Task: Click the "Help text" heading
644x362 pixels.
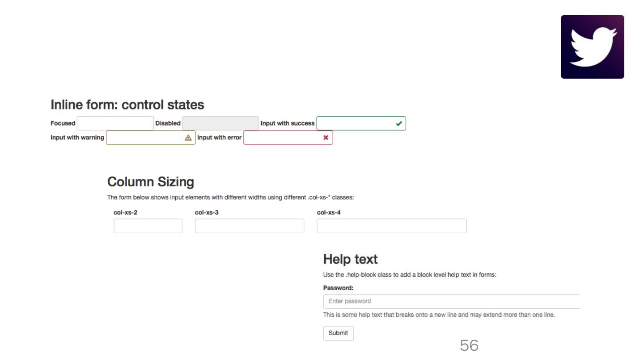Action: pyautogui.click(x=350, y=259)
